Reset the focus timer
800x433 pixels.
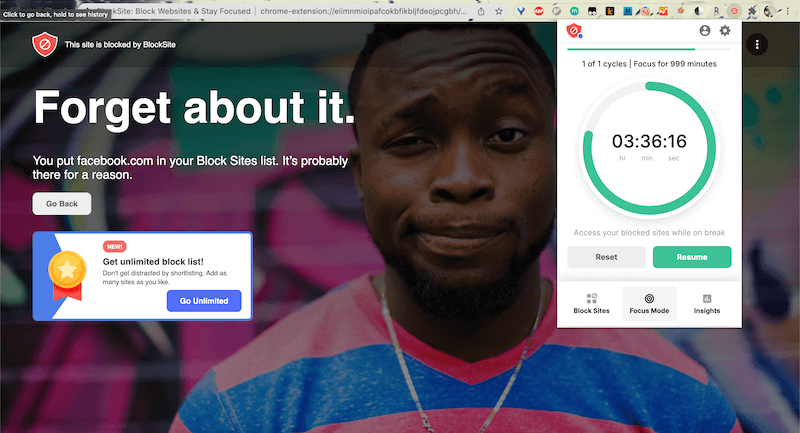coord(606,257)
